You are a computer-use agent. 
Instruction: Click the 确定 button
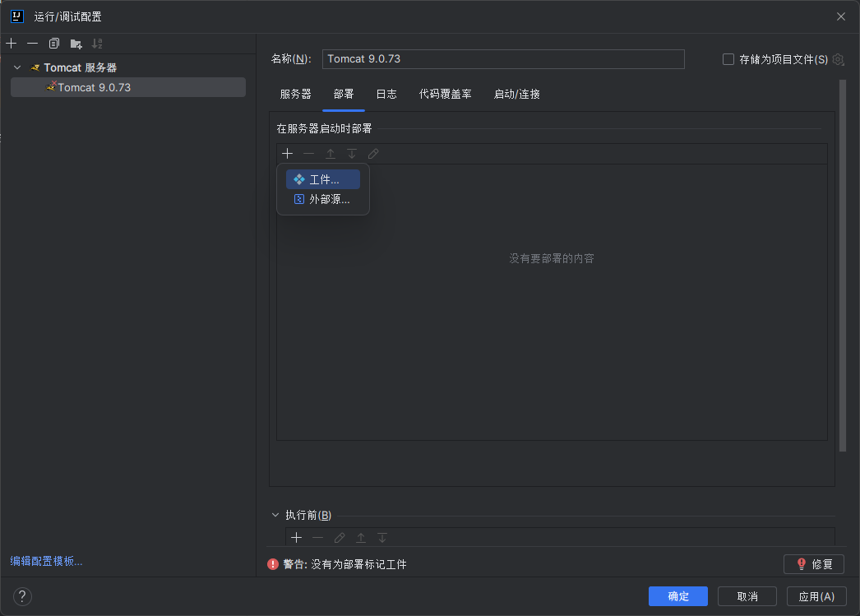678,596
